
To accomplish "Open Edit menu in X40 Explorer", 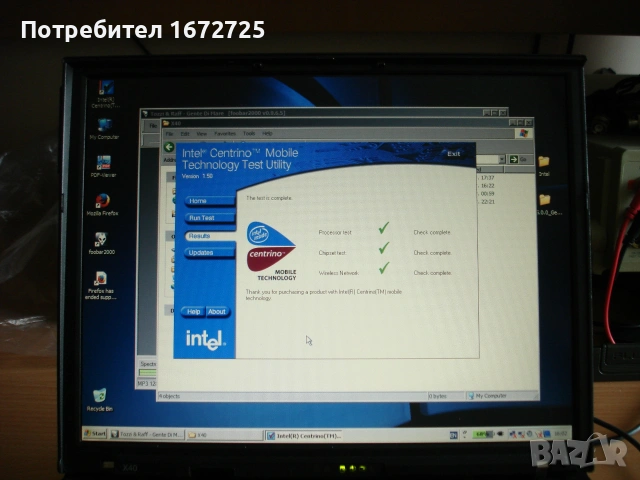I will (185, 133).
